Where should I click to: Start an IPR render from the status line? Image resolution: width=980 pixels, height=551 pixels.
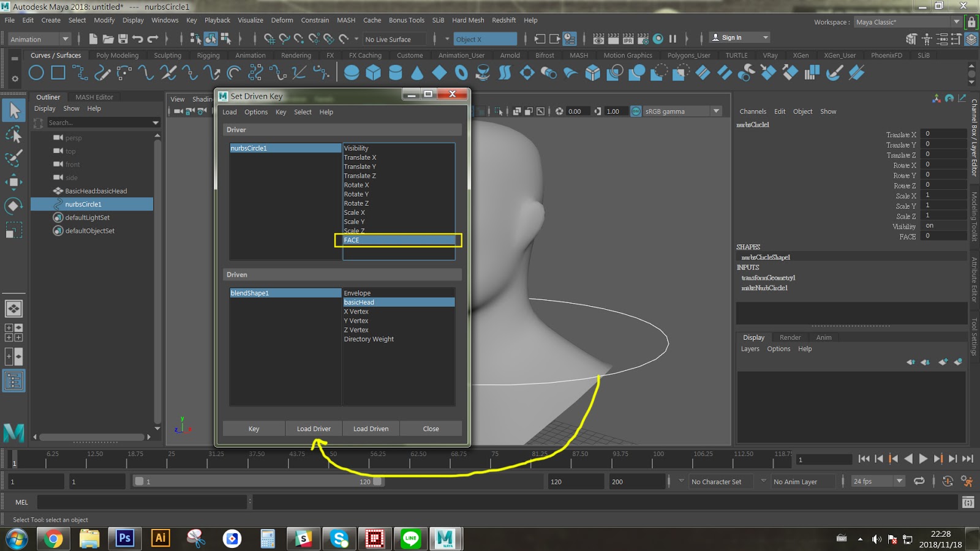click(x=628, y=39)
